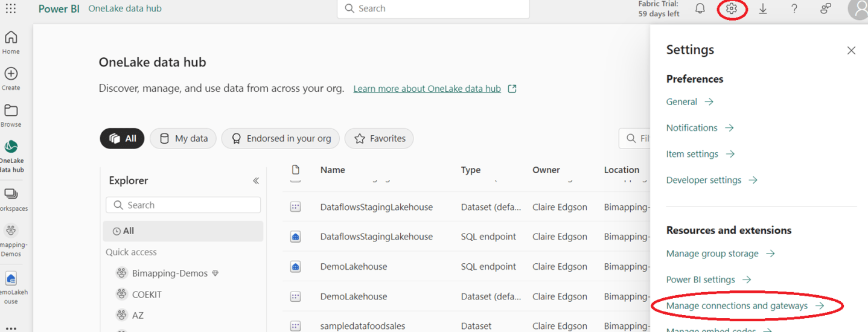This screenshot has height=332, width=868.
Task: Go to Home in left navigation
Action: point(11,43)
